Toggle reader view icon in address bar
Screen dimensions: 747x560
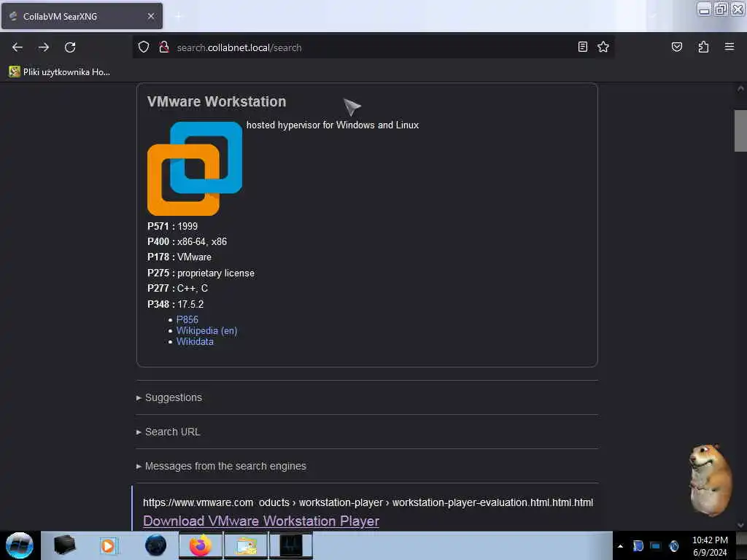[582, 47]
